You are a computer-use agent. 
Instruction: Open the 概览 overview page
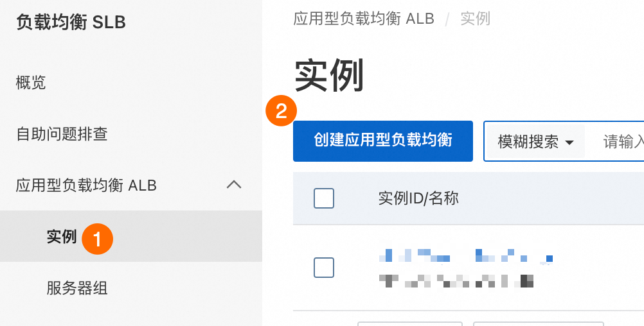pos(31,82)
